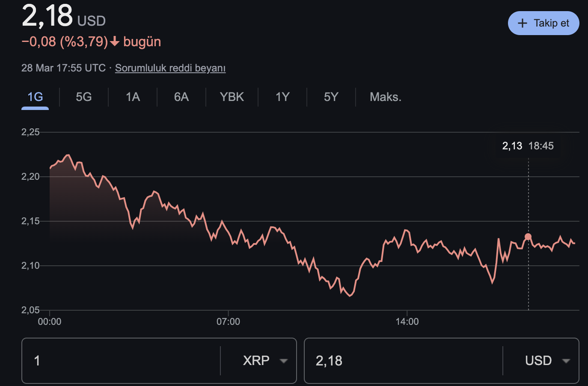Click the 28 Mar 17:55 UTC timestamp
Screen dimensions: 588x386
click(63, 68)
